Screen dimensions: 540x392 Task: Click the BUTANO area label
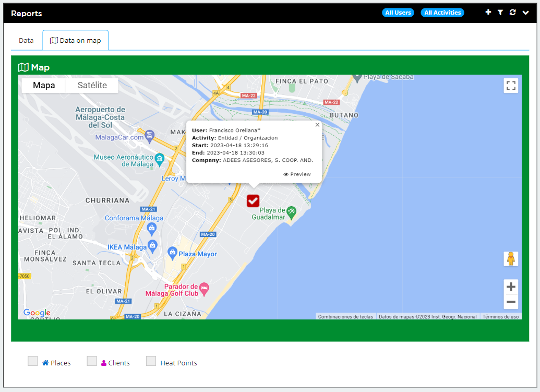[344, 115]
